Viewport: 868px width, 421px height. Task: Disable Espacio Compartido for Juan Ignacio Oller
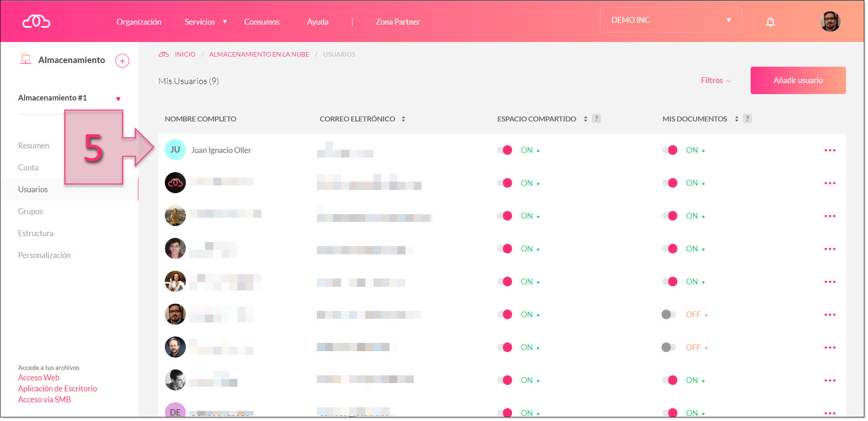click(x=505, y=150)
